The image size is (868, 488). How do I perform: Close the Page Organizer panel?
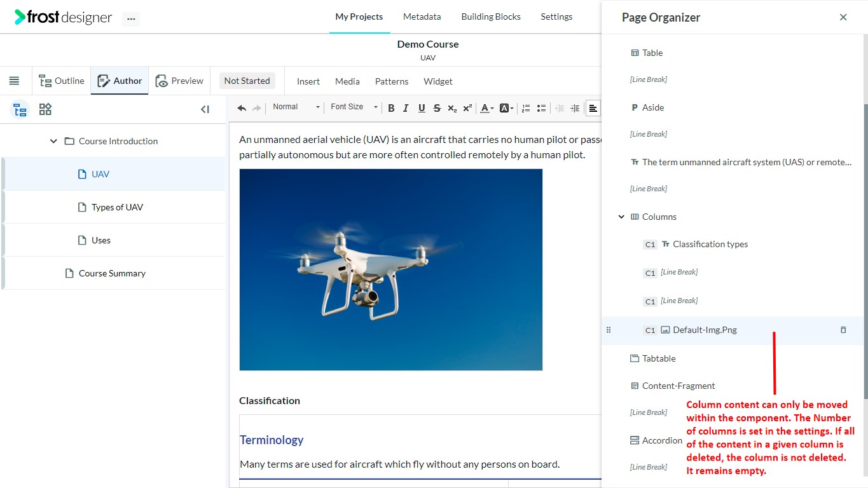[843, 17]
